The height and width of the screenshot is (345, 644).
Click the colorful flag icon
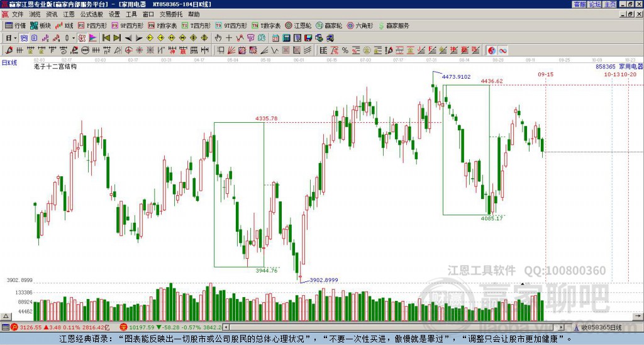click(93, 38)
